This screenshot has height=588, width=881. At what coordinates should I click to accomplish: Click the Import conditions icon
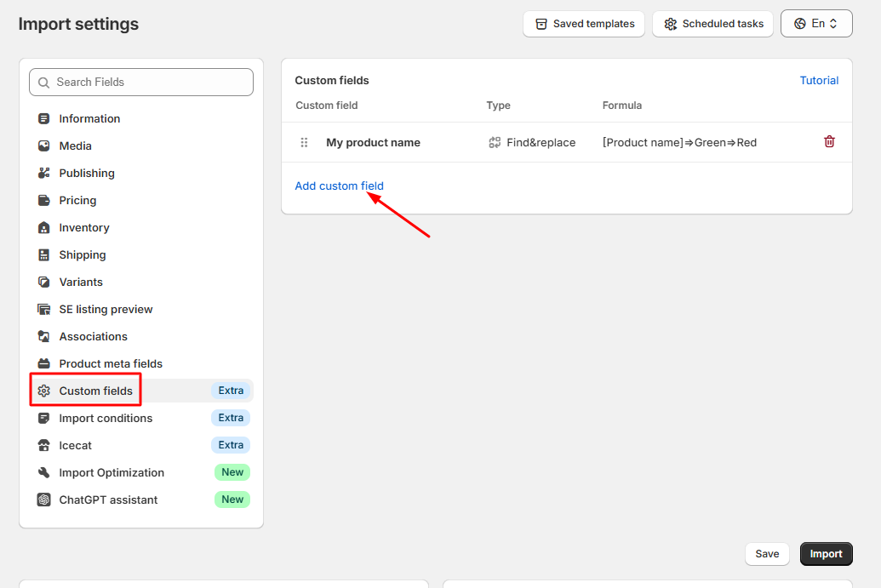click(x=43, y=419)
